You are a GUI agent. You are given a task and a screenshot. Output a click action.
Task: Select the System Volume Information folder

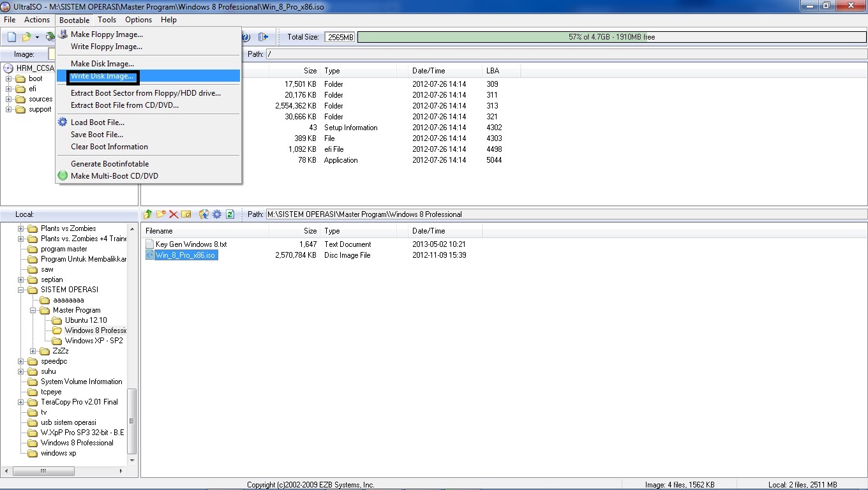(x=81, y=382)
